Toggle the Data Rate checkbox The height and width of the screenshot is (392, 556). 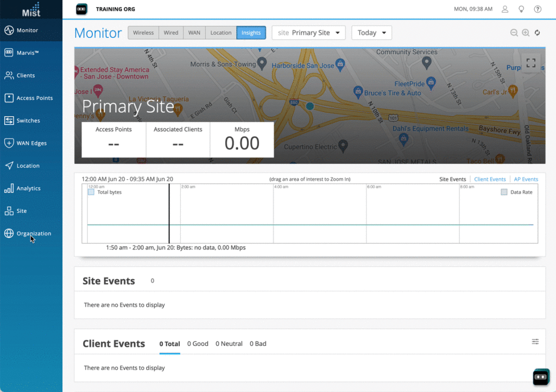click(x=504, y=192)
